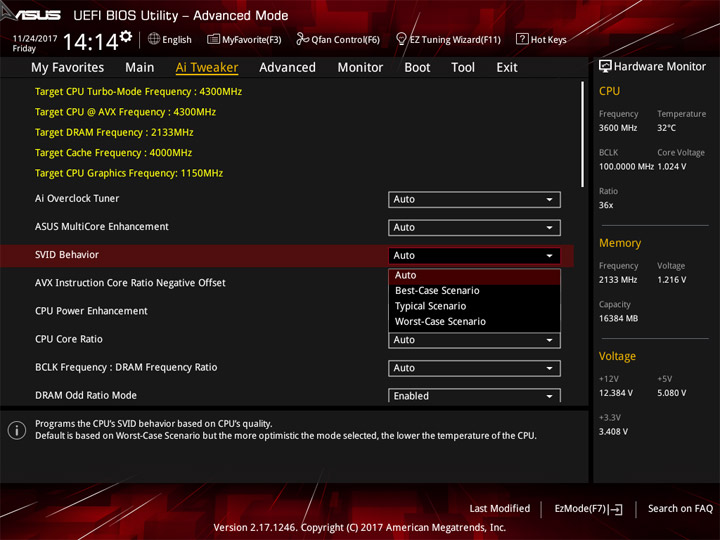Click the settings list vertical scrollbar
Image resolution: width=720 pixels, height=540 pixels.
tap(582, 134)
